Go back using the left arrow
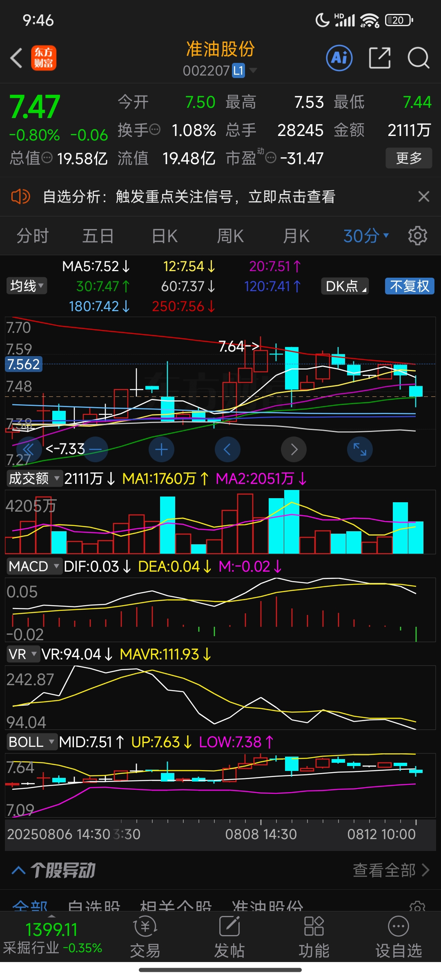This screenshot has width=441, height=980. [16, 58]
